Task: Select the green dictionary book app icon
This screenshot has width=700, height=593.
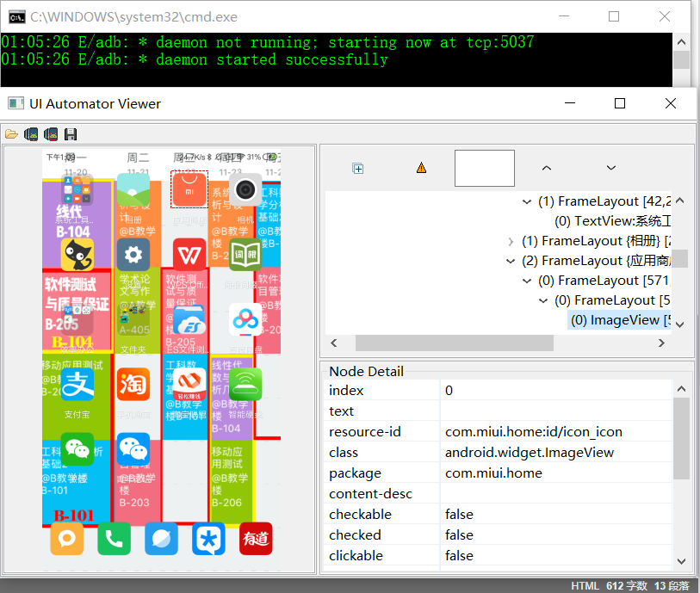Action: 245,255
